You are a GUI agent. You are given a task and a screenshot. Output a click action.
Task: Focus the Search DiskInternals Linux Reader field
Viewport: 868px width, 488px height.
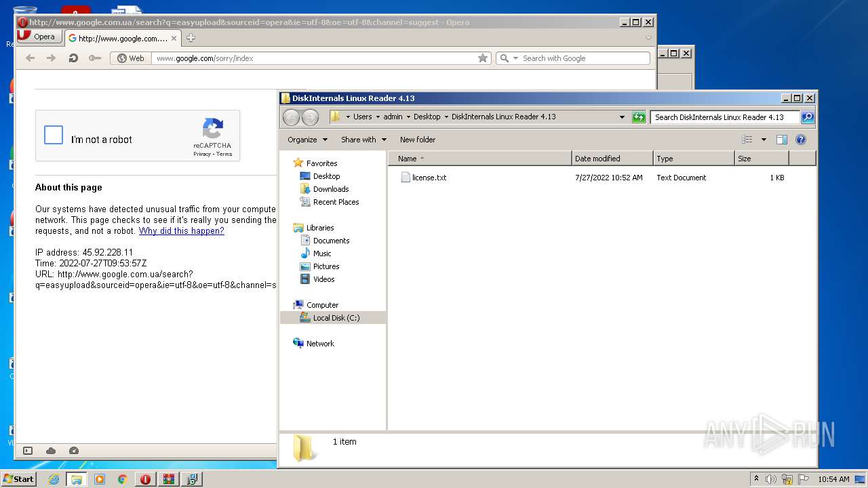(724, 117)
